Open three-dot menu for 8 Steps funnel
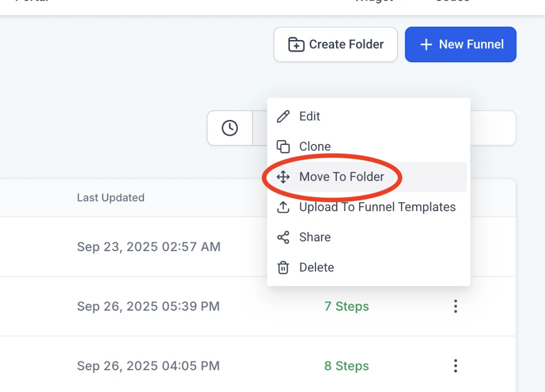The height and width of the screenshot is (392, 545). [x=455, y=366]
